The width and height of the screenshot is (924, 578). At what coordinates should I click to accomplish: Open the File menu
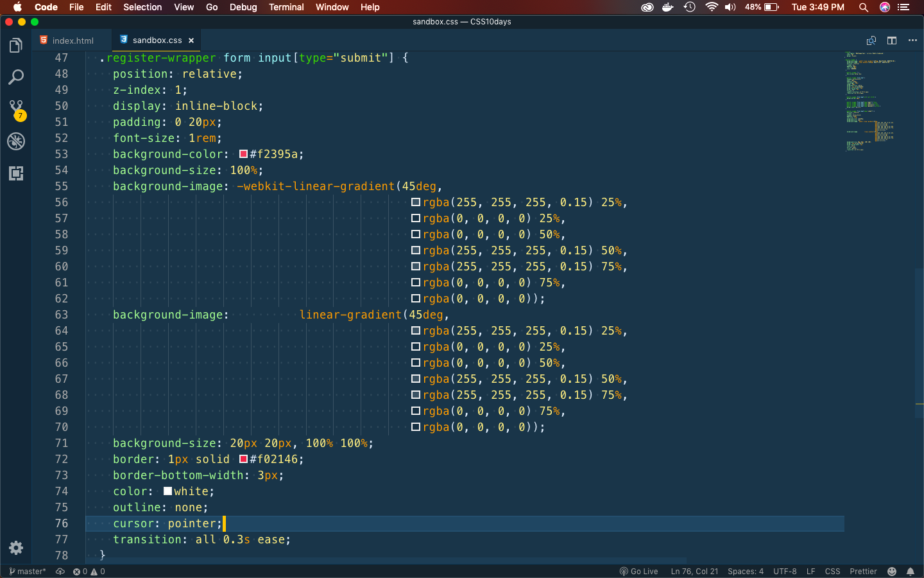pyautogui.click(x=76, y=7)
